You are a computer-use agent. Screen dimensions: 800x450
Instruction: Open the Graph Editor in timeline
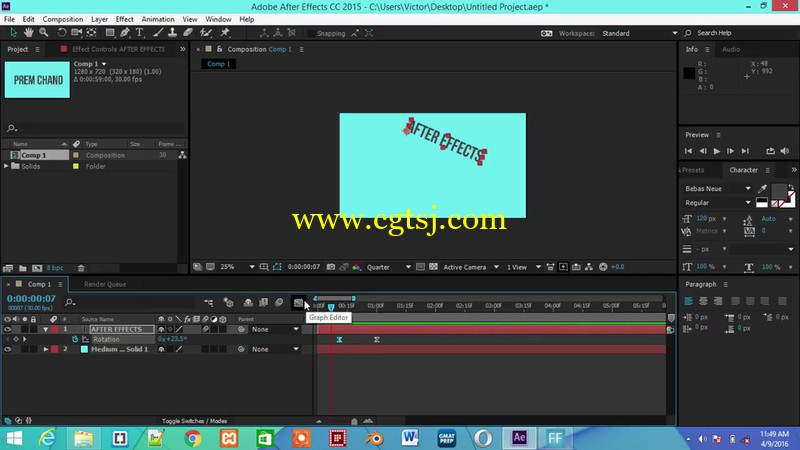click(298, 303)
